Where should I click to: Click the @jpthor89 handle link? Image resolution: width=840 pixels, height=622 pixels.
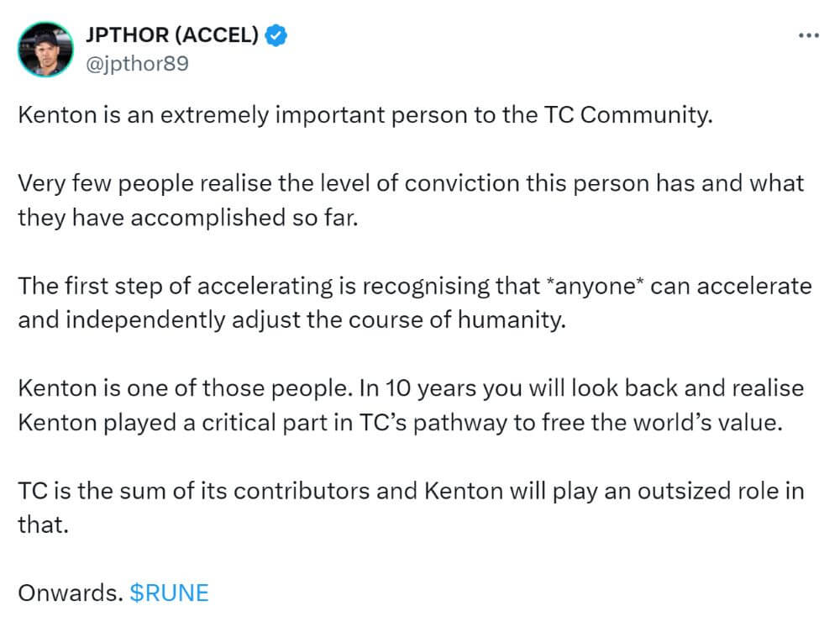click(x=139, y=61)
